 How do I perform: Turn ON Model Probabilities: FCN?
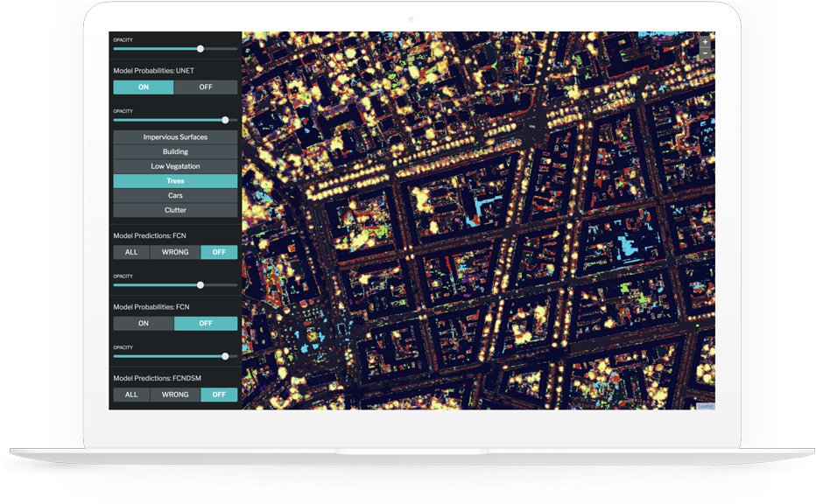pos(144,324)
